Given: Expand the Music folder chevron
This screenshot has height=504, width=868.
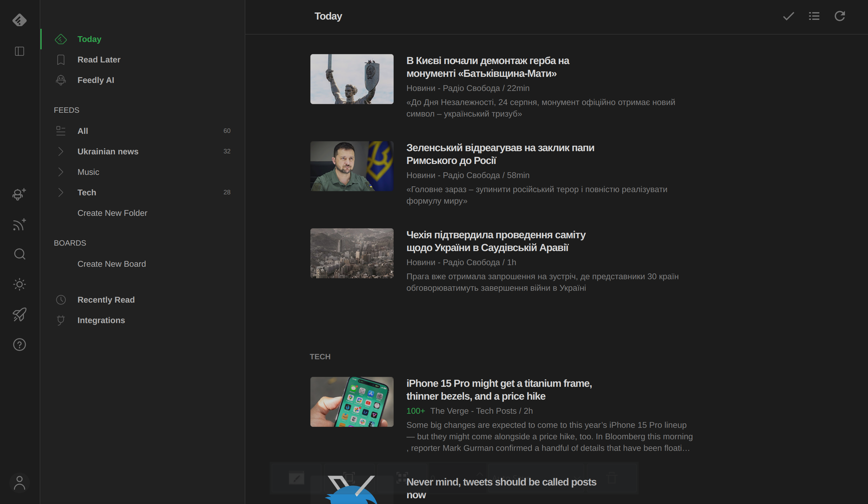Looking at the screenshot, I should pyautogui.click(x=61, y=172).
